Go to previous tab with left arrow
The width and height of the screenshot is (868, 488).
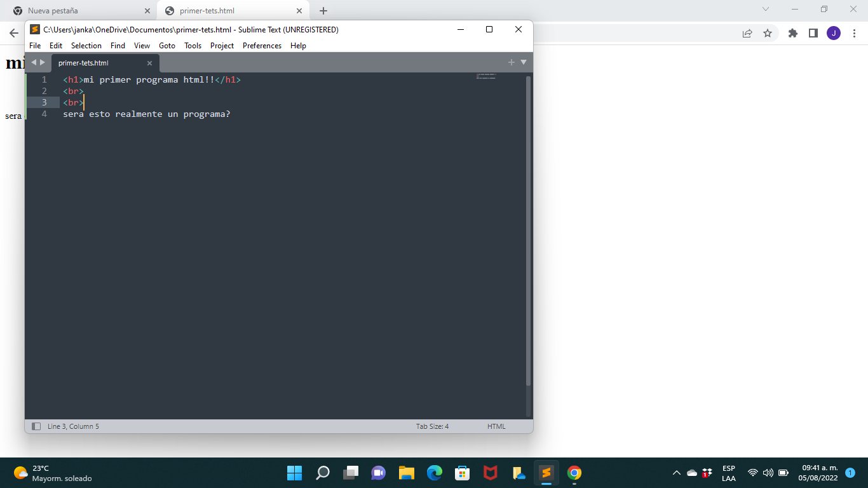(x=34, y=62)
